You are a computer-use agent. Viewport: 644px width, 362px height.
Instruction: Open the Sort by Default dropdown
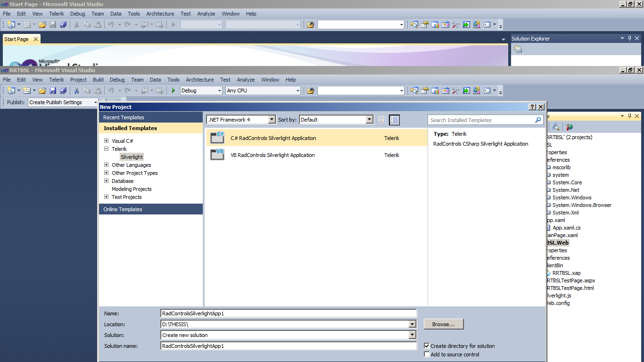tap(370, 120)
